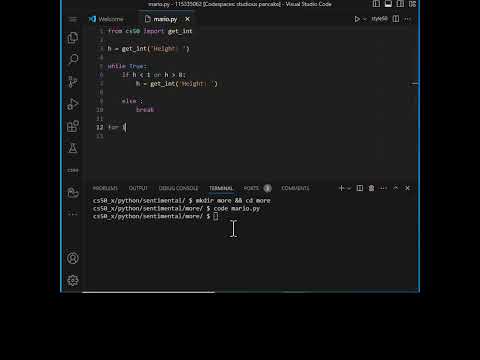The image size is (480, 360).
Task: Click the 'break' statement line
Action: (145, 110)
